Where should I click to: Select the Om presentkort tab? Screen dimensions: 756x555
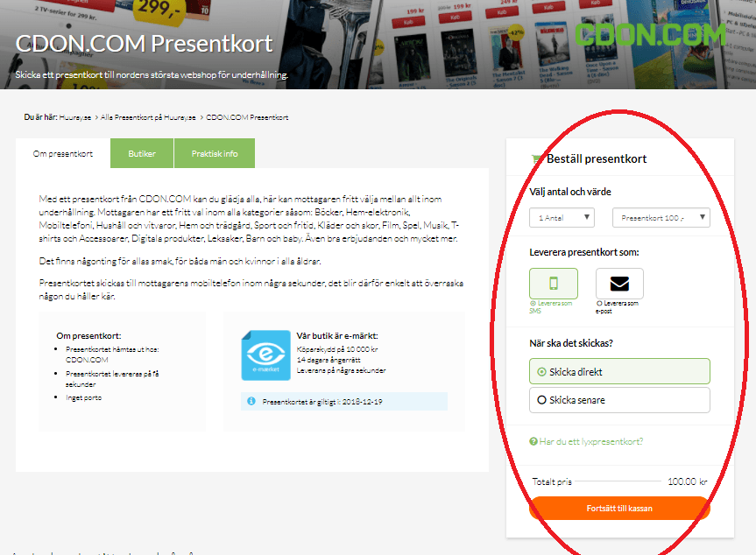pos(63,153)
